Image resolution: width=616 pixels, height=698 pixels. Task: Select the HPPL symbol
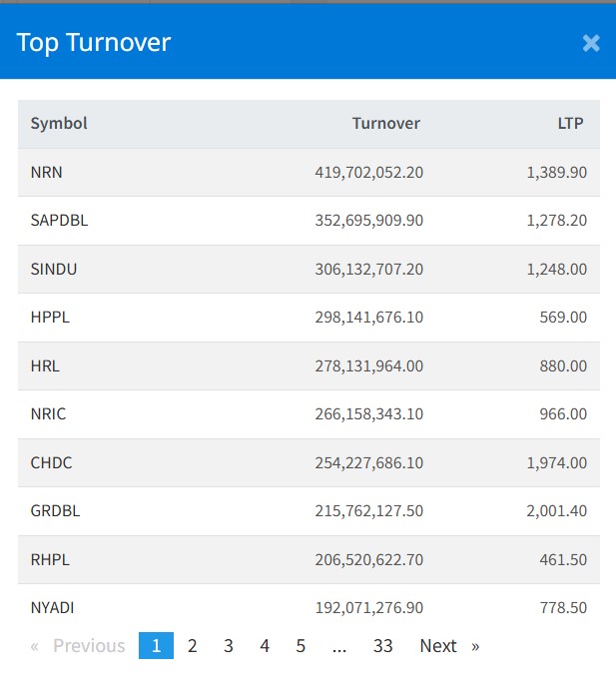point(50,318)
